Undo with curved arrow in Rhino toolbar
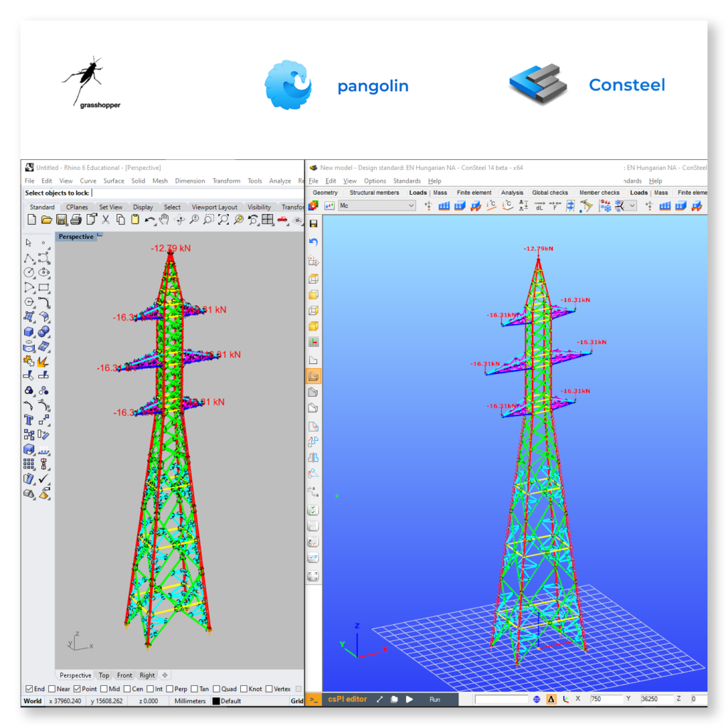 tap(149, 220)
